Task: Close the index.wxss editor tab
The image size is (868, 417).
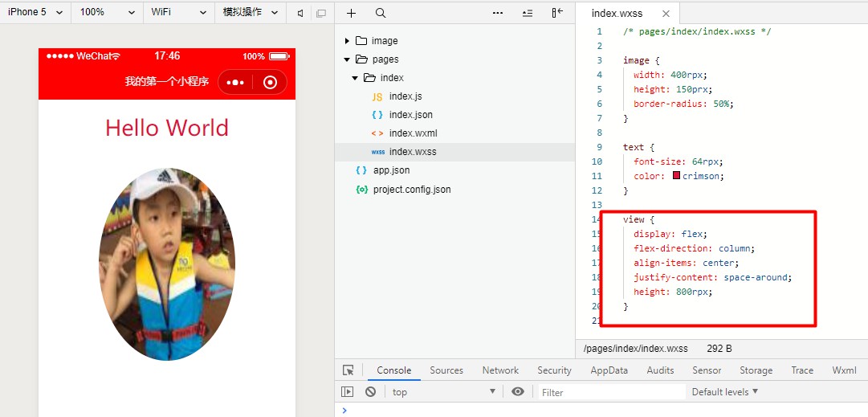Action: click(x=665, y=14)
